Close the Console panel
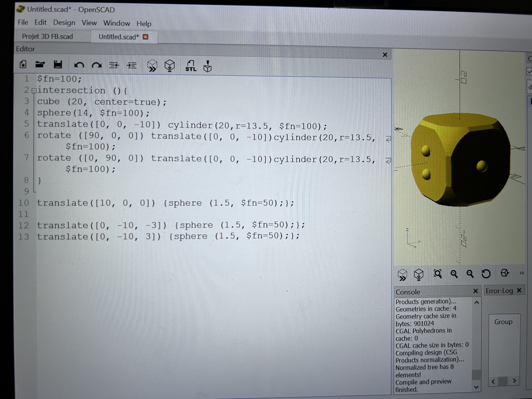This screenshot has width=532, height=399. point(475,291)
